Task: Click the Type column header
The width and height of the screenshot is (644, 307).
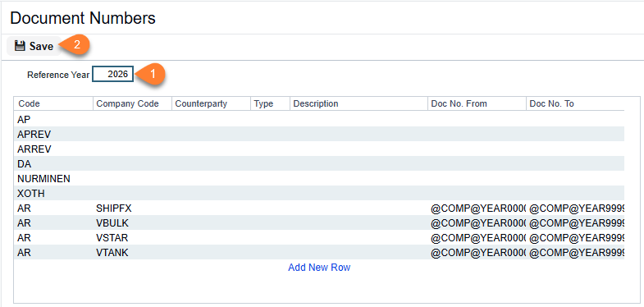Action: (x=270, y=104)
